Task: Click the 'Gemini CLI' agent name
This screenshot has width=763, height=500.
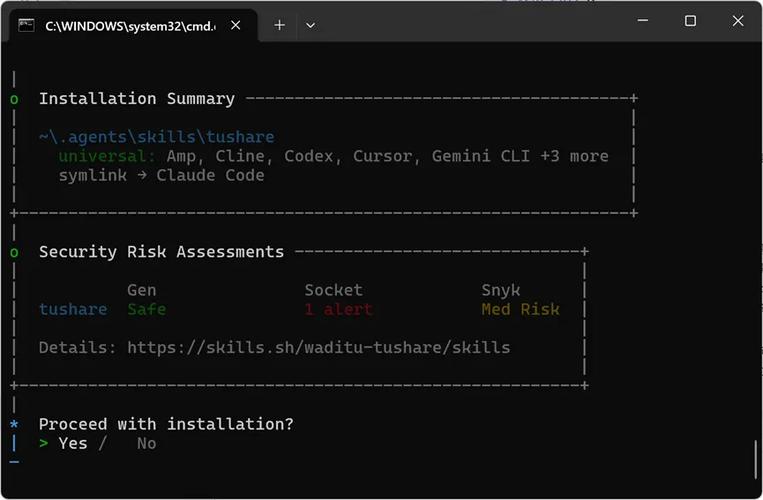Action: click(x=481, y=156)
